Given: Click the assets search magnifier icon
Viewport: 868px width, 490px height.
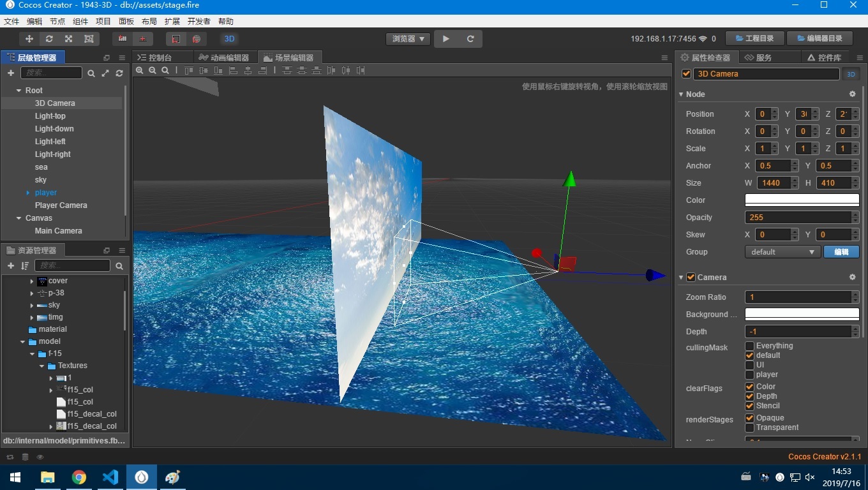Looking at the screenshot, I should [119, 266].
